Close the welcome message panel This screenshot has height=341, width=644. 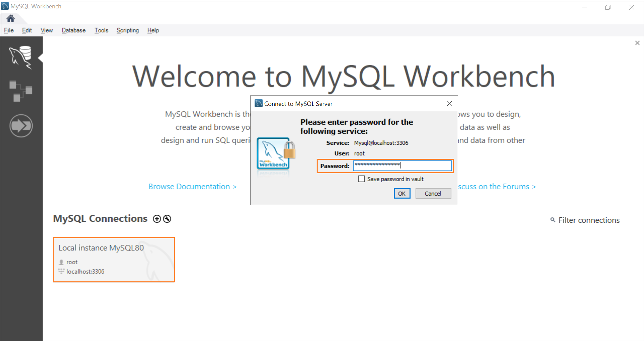tap(637, 43)
